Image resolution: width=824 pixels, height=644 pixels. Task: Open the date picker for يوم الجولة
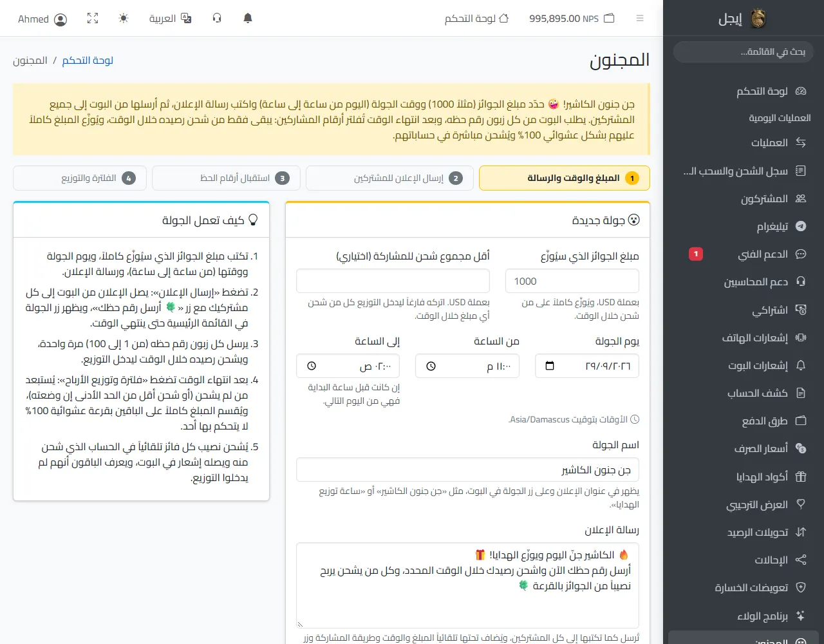(550, 366)
